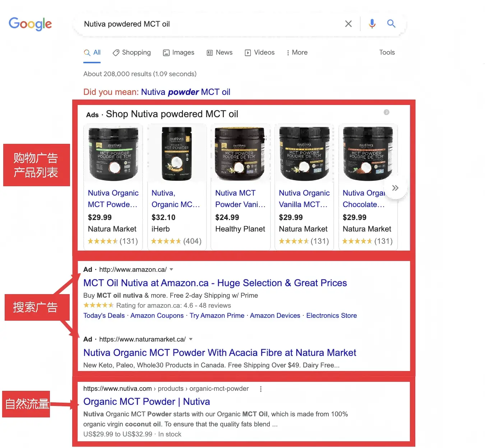
Task: Follow the 'Nutiva powder MCT oil' suggestion
Action: click(x=185, y=92)
